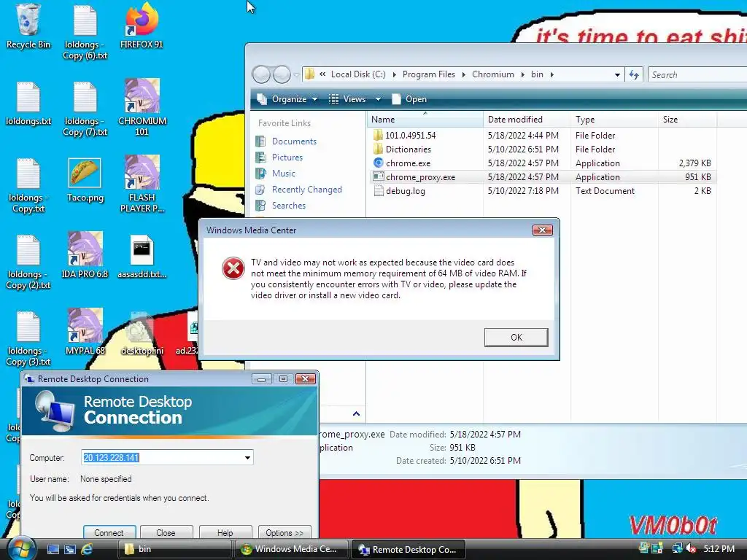This screenshot has width=747, height=560.
Task: Expand the Chromium breadcrumb arrow
Action: (x=522, y=74)
